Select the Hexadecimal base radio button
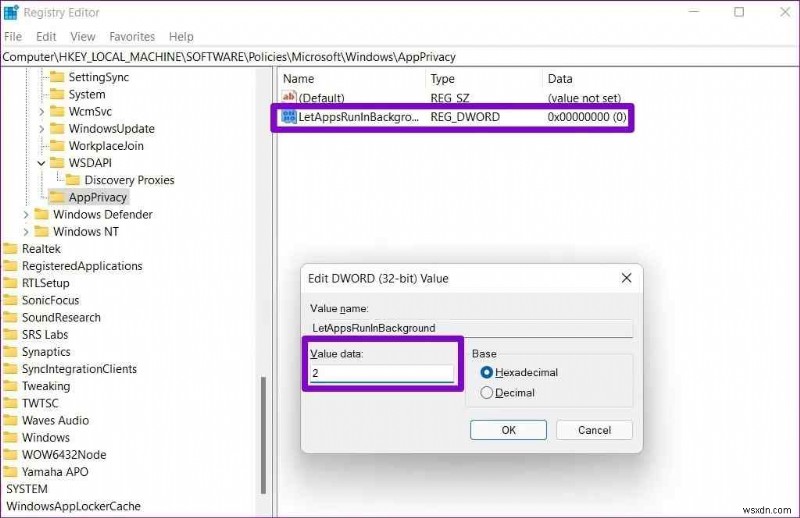 (487, 373)
